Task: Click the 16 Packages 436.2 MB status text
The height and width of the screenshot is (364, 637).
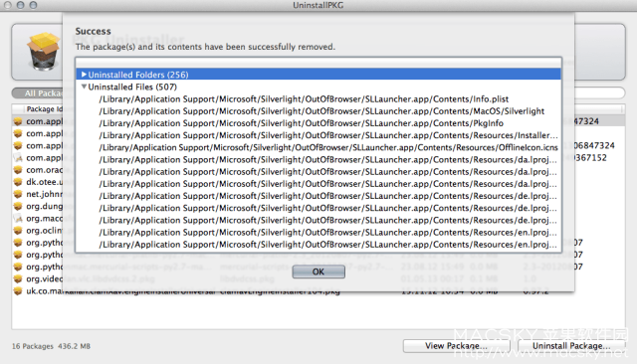Action: (x=51, y=346)
